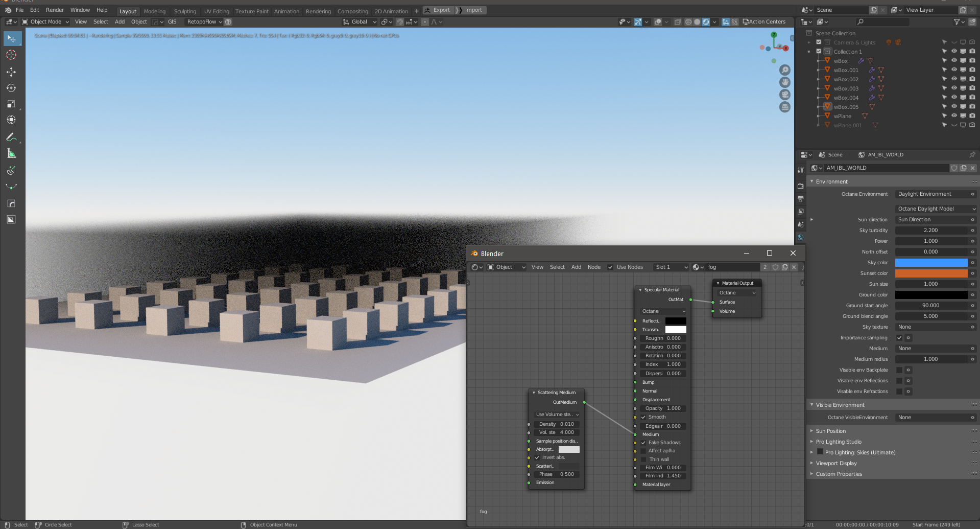
Task: Click the Daylight Environment selector
Action: coord(931,194)
